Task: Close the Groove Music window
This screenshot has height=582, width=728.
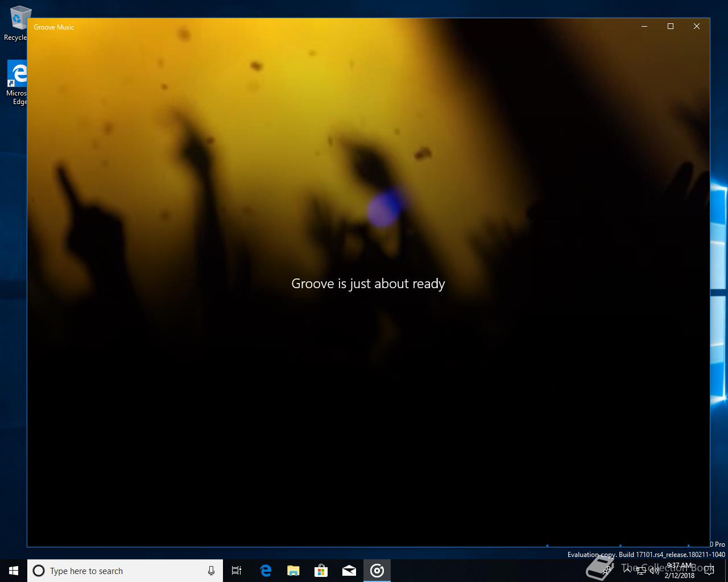Action: (x=697, y=26)
